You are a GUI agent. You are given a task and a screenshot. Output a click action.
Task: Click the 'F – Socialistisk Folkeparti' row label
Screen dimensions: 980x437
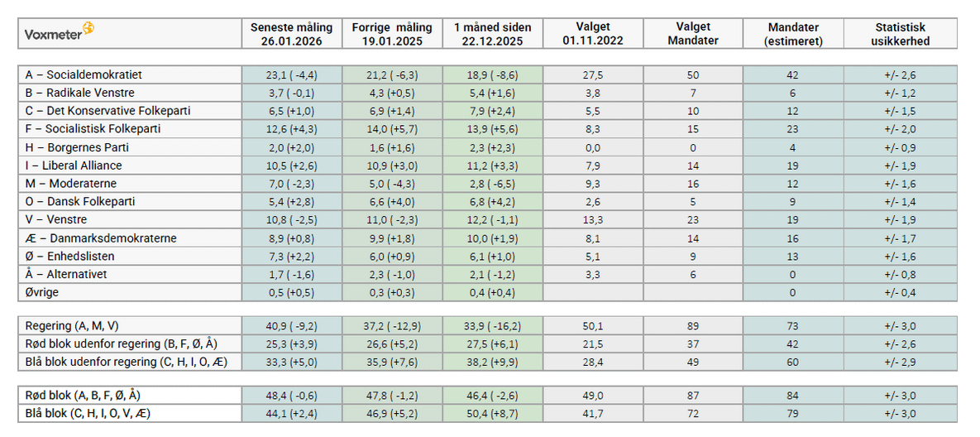coord(93,129)
